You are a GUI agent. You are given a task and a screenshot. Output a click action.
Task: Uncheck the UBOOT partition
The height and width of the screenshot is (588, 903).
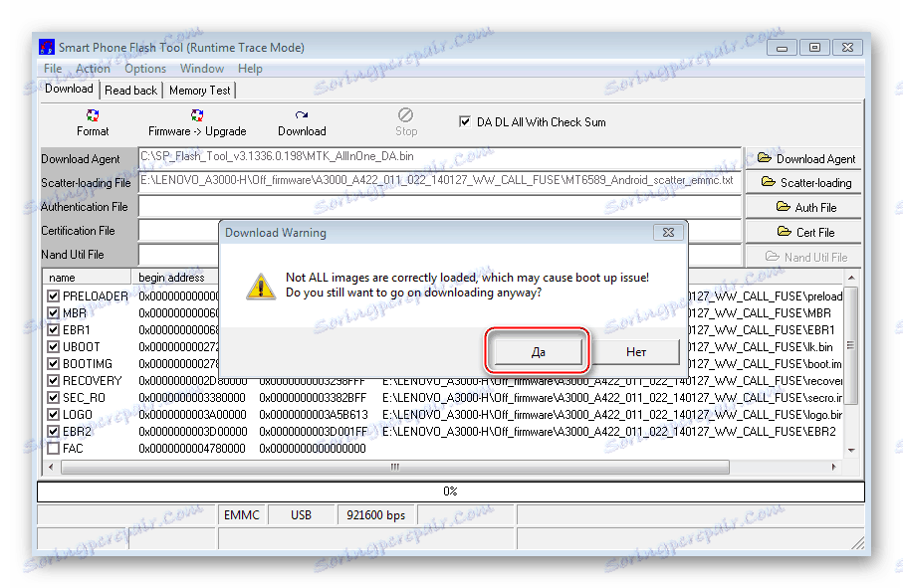click(x=54, y=347)
